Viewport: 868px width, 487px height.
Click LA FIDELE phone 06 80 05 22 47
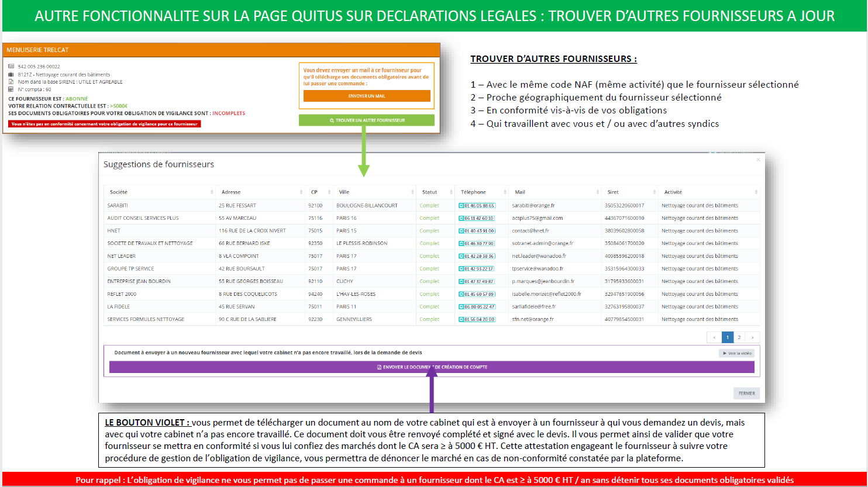[477, 307]
